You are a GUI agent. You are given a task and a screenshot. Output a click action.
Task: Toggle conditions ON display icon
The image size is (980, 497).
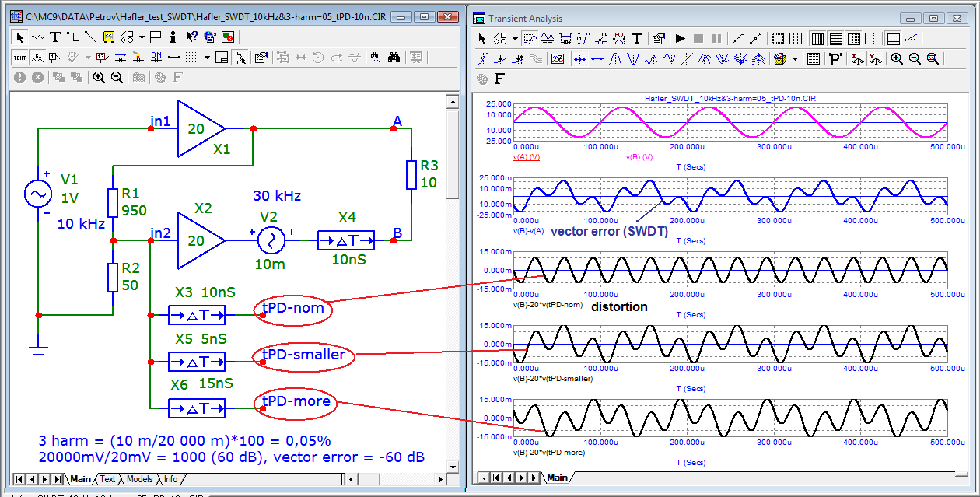point(156,58)
